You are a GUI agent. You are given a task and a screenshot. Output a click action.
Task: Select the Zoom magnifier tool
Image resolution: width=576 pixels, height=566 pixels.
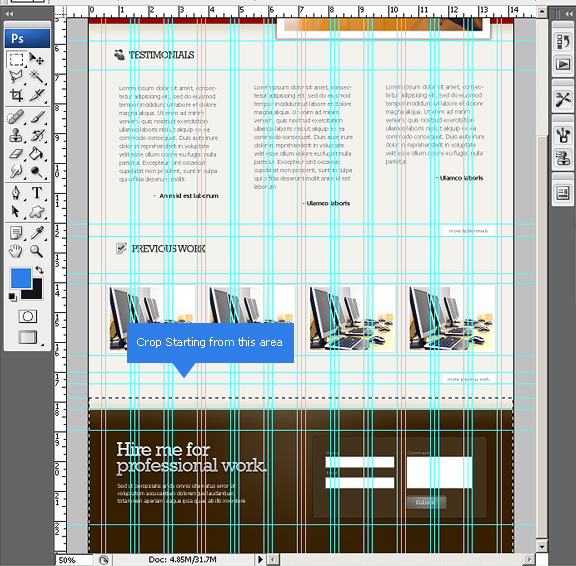(x=37, y=251)
